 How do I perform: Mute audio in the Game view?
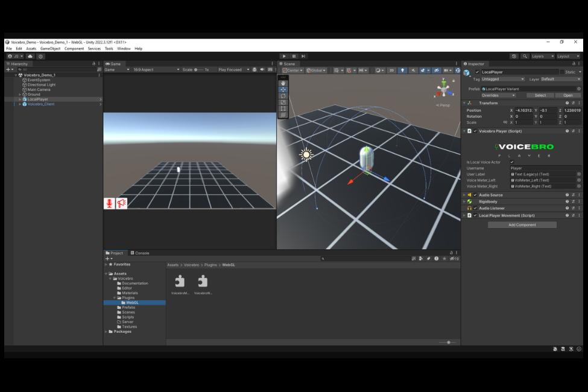tap(262, 70)
